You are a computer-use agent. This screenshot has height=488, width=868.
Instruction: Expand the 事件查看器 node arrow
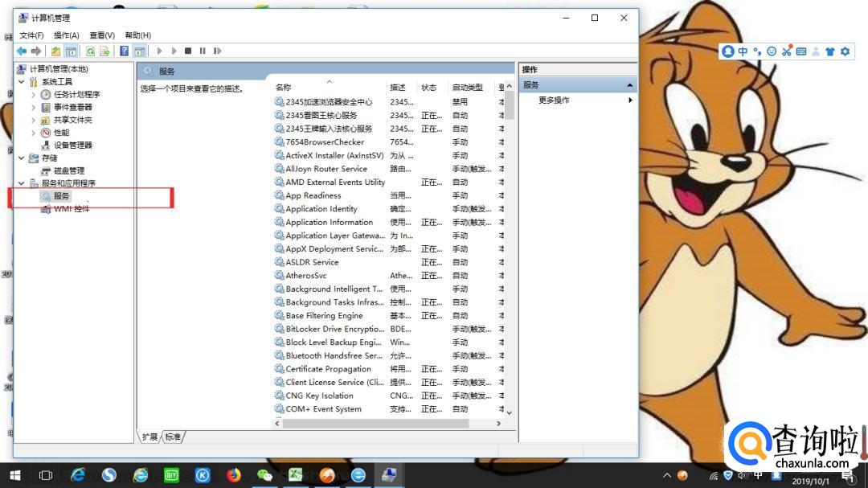pos(34,107)
